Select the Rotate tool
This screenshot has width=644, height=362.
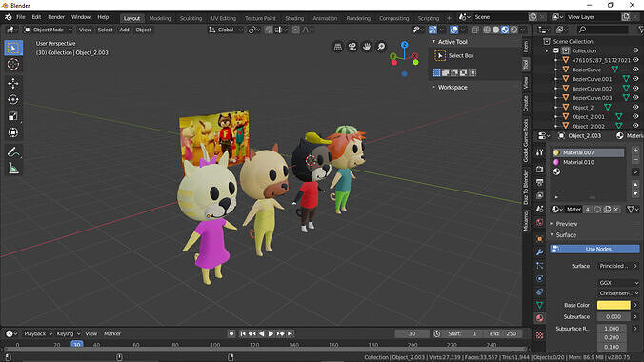coord(13,100)
